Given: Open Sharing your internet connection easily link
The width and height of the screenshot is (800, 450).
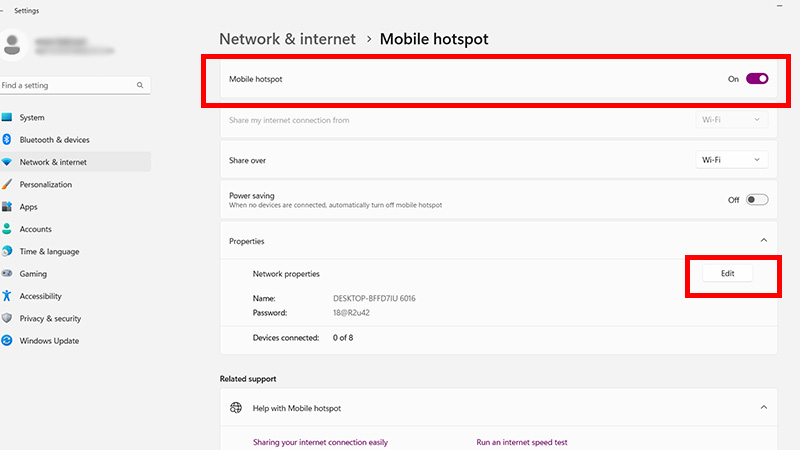Looking at the screenshot, I should coord(320,442).
